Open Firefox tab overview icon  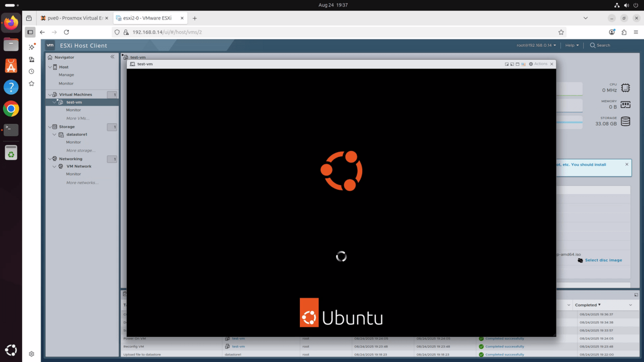pos(29,18)
